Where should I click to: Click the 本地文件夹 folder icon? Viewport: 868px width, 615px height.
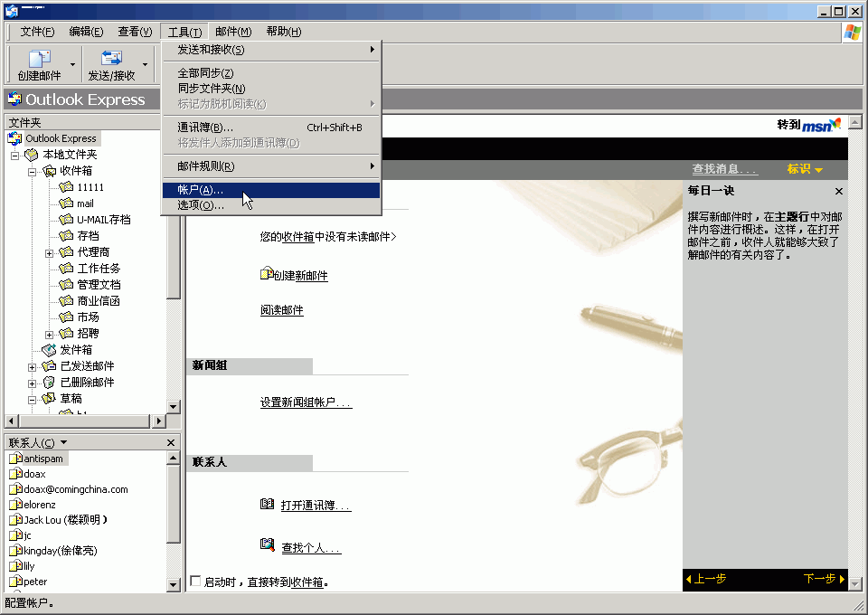(32, 155)
